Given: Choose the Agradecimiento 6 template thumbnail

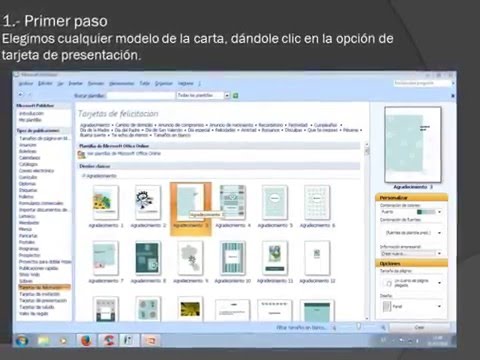Looking at the screenshot, I should 317,202.
